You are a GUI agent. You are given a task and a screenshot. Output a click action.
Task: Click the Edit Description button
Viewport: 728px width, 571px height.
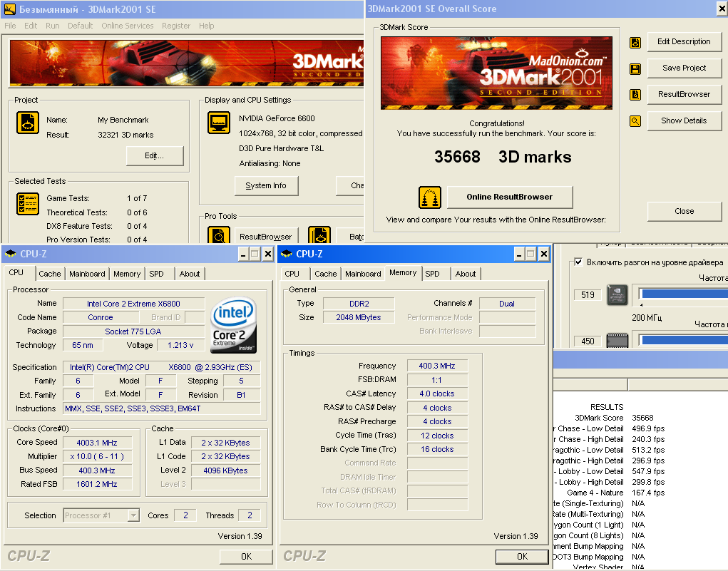coord(684,42)
